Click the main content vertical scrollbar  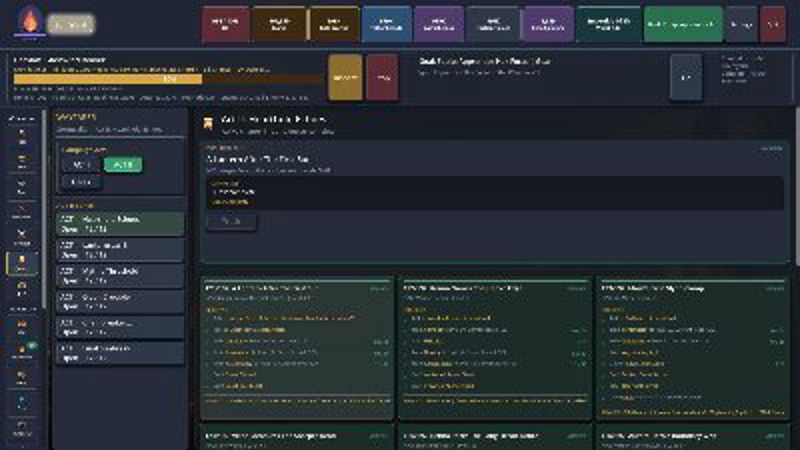pos(797,186)
